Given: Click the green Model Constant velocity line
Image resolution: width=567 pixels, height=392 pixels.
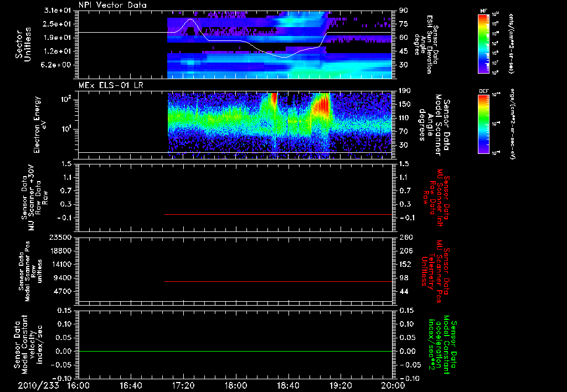Looking at the screenshot, I should click(x=235, y=351).
